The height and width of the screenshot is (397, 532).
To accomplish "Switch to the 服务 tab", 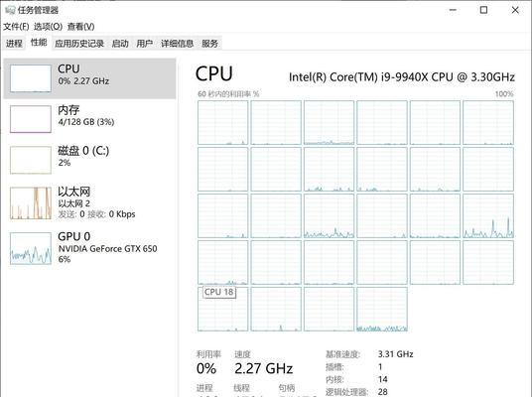I will click(209, 44).
